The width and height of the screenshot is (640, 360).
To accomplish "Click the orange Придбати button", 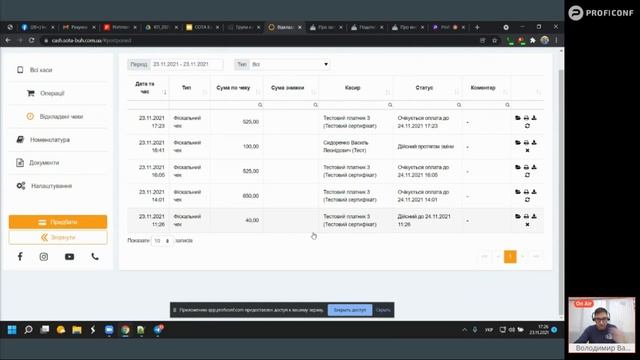I will click(58, 222).
